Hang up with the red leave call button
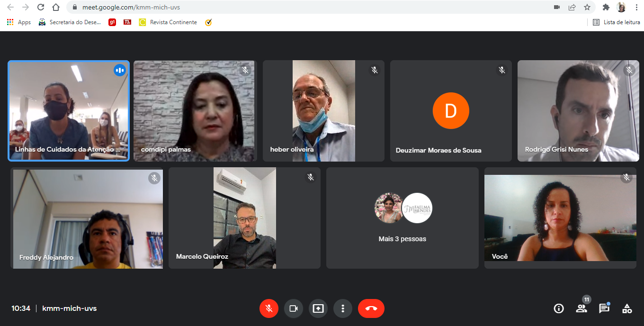This screenshot has height=326, width=644. coord(371,308)
